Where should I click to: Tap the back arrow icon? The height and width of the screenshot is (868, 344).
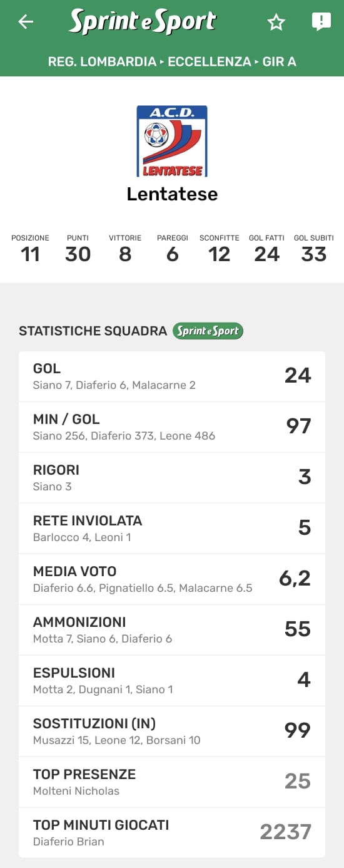point(26,22)
